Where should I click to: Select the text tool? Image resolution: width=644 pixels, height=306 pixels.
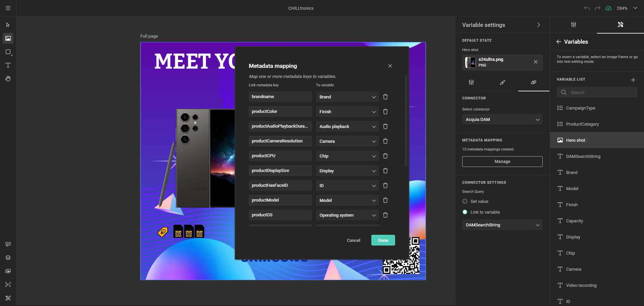pyautogui.click(x=8, y=65)
